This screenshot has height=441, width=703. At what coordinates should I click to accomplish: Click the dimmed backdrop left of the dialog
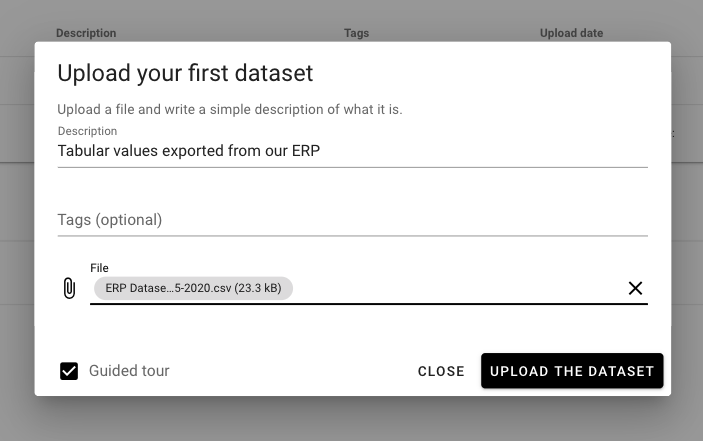pyautogui.click(x=16, y=220)
